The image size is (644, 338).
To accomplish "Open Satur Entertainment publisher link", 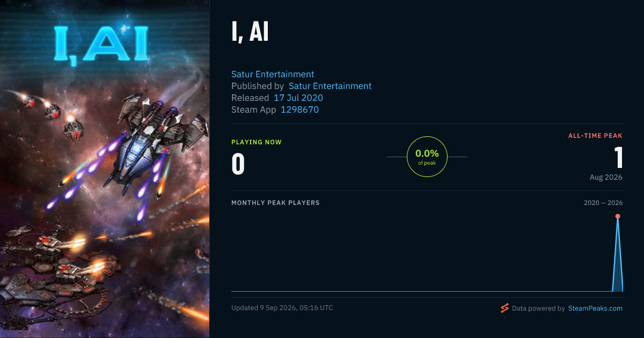I will coord(330,86).
